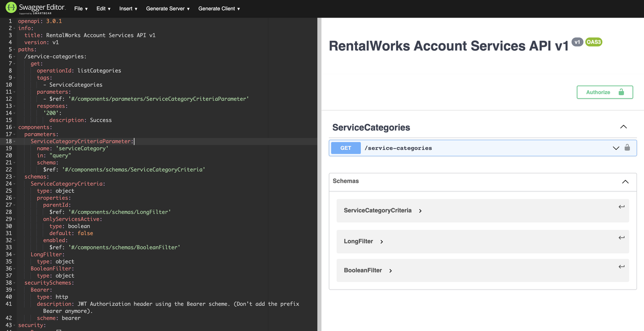644x331 pixels.
Task: Collapse the ServiceCategories tag section
Action: [623, 127]
